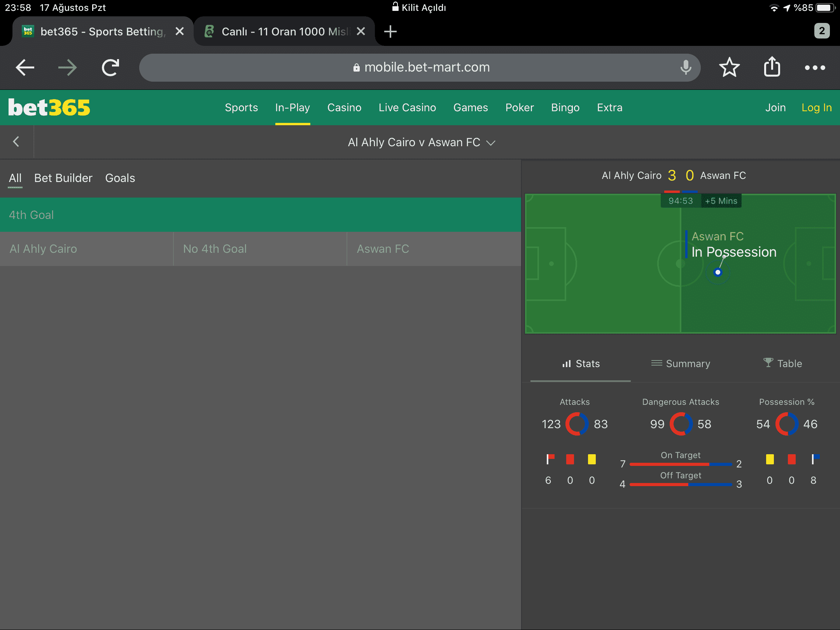Collapse the 4th Goal market header
This screenshot has height=630, width=840.
(261, 215)
